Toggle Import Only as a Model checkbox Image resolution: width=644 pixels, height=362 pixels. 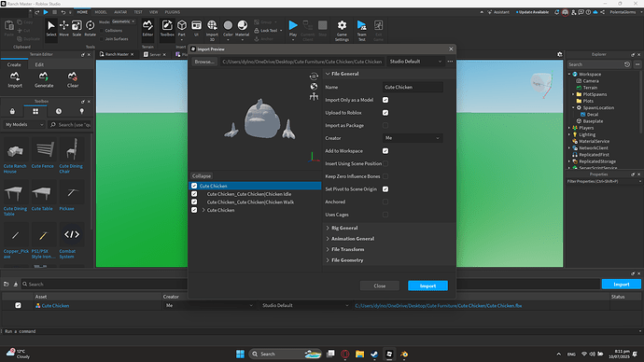(385, 100)
